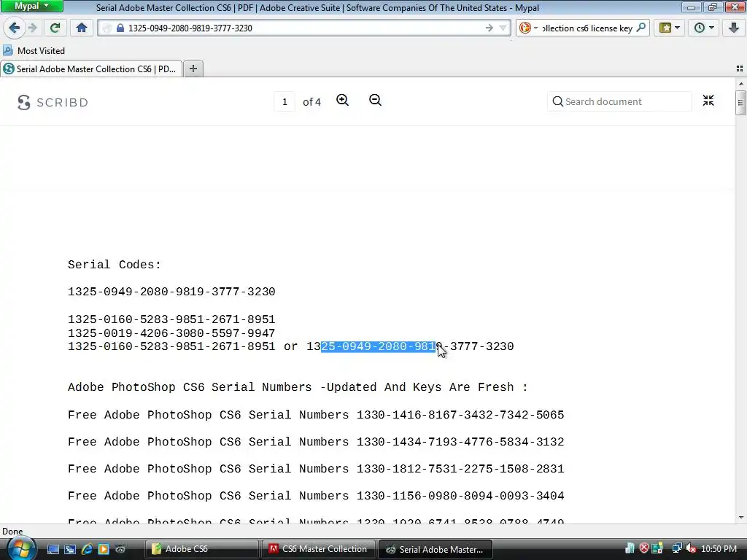The width and height of the screenshot is (747, 560).
Task: Click serial 1330-1156-0980-8094-0093-3404
Action: [x=460, y=496]
